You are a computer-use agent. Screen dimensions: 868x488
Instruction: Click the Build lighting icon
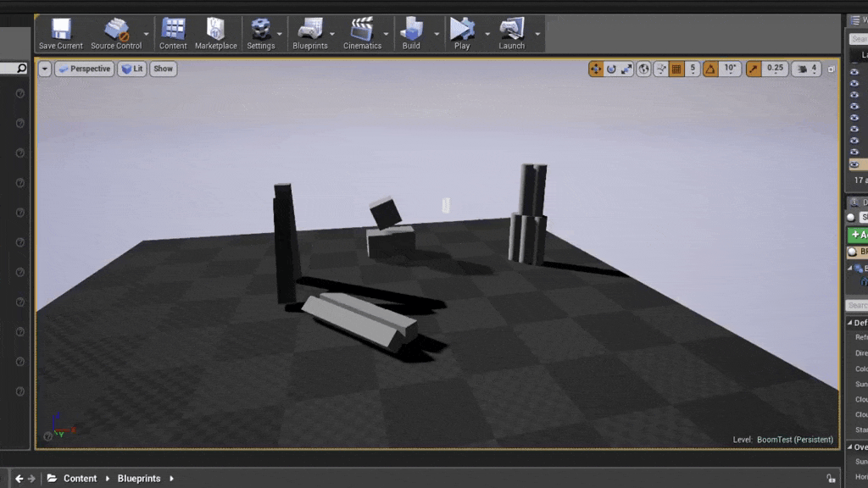pos(411,31)
